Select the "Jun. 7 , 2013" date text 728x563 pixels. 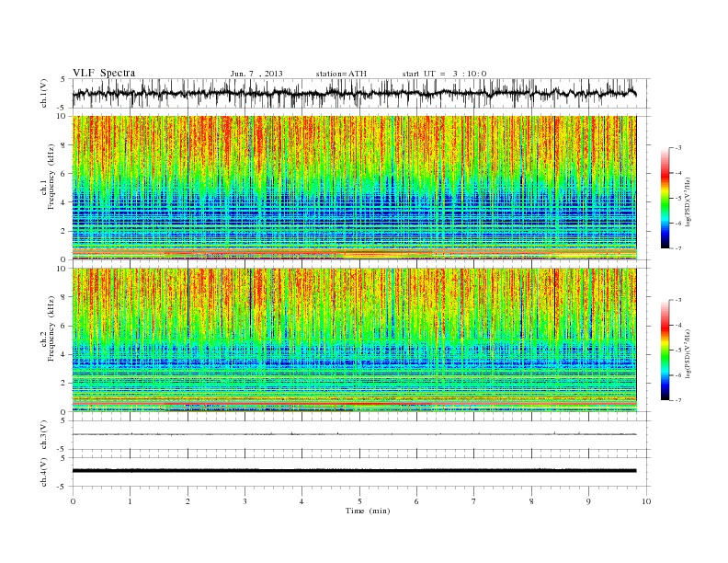point(256,74)
